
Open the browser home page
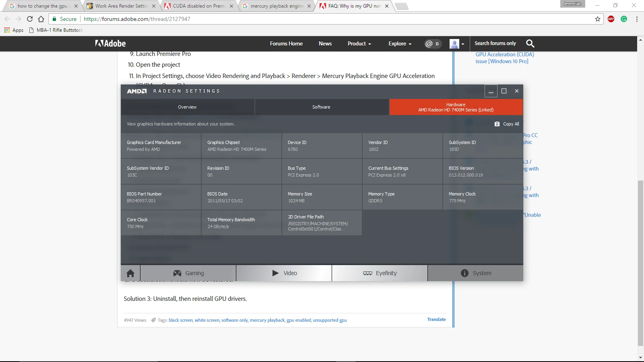pos(41,19)
